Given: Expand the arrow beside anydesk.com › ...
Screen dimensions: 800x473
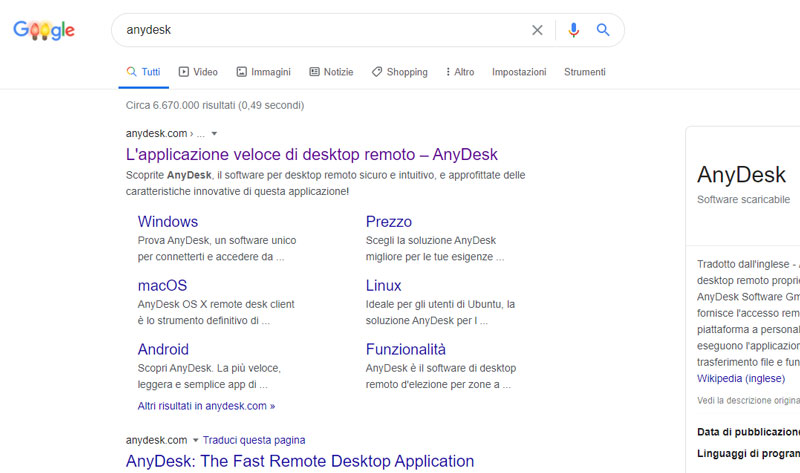Looking at the screenshot, I should pos(214,134).
